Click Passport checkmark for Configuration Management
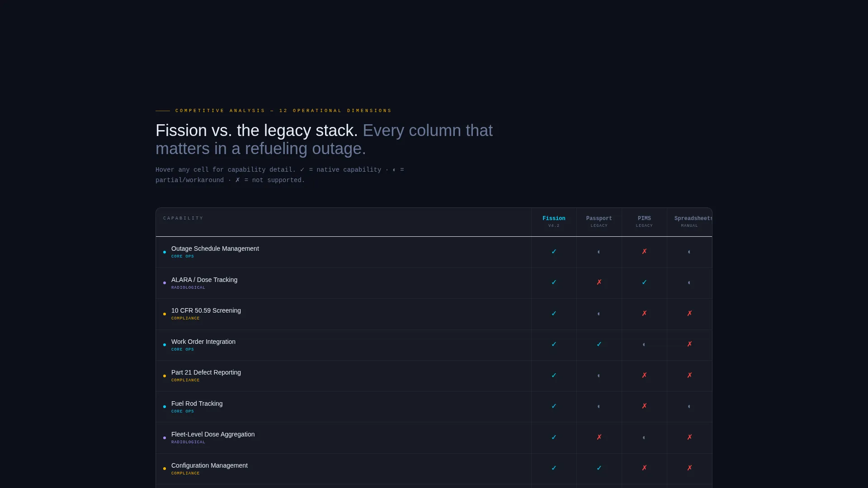Image resolution: width=868 pixels, height=488 pixels. pos(599,468)
